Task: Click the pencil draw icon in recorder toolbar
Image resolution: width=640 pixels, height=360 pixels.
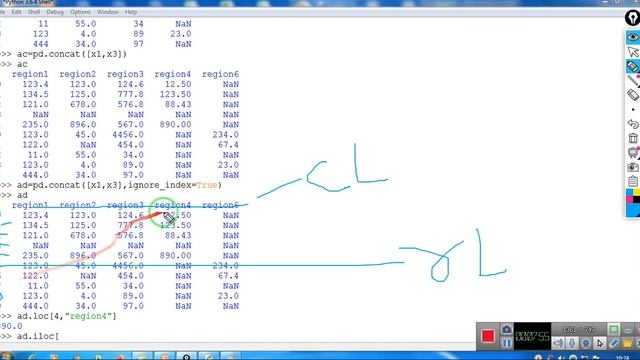Action: [613, 343]
